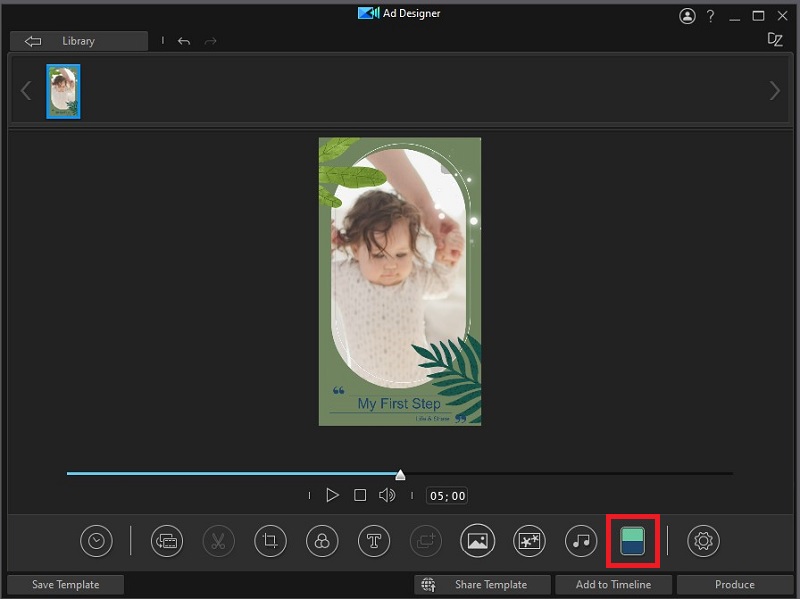
Task: Open the image overlay tool
Action: click(x=477, y=541)
